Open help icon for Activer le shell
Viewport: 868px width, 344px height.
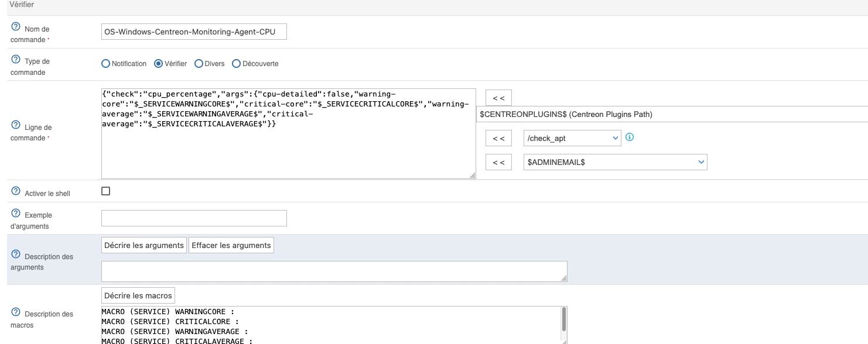15,192
